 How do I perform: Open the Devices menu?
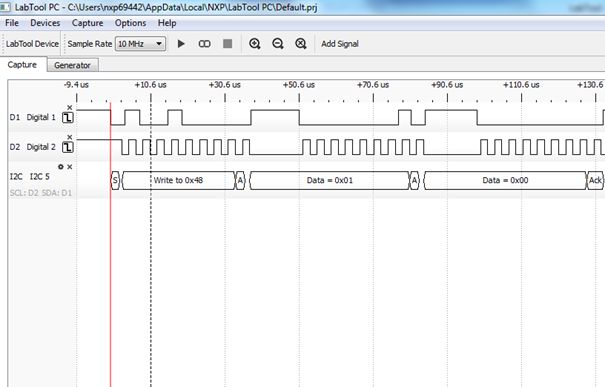45,23
